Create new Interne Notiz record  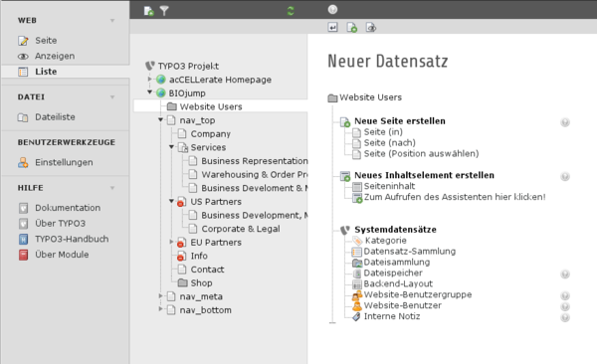(392, 316)
